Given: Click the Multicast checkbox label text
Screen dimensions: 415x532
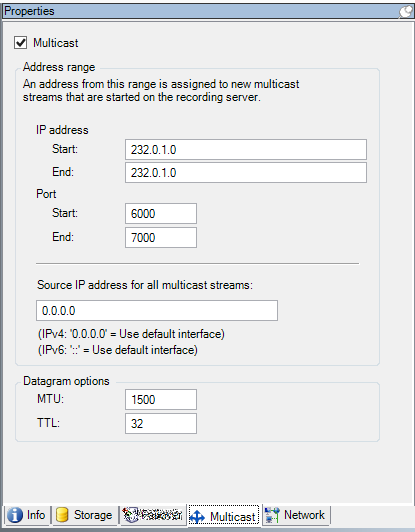Looking at the screenshot, I should [56, 43].
